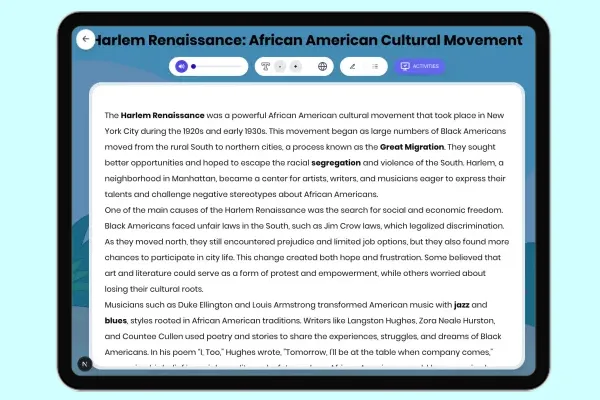This screenshot has height=400, width=600.
Task: Click the bolded vocabulary word 'blues'
Action: point(118,320)
